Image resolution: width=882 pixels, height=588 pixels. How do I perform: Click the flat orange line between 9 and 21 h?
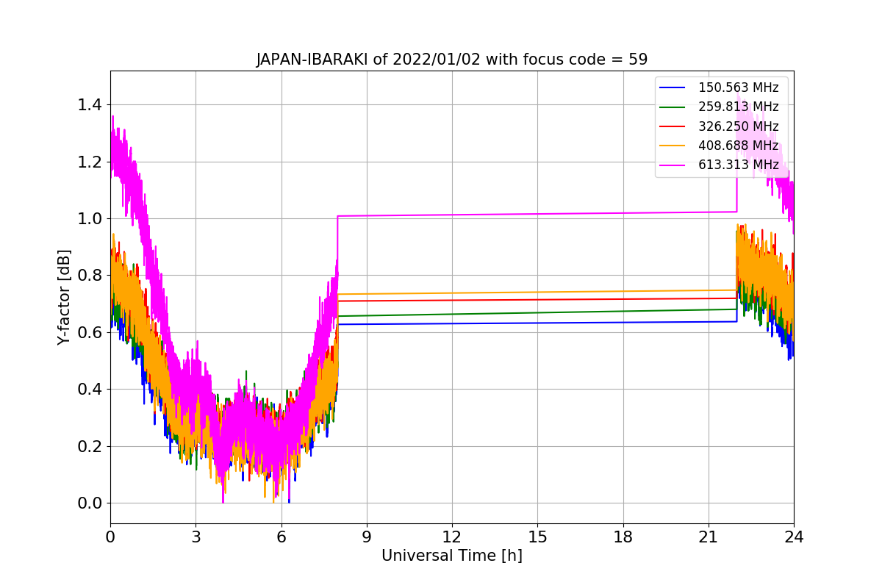pos(537,292)
